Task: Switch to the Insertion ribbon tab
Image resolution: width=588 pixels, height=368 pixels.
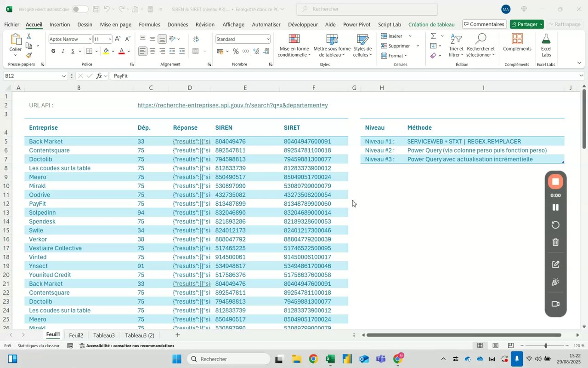Action: point(60,24)
